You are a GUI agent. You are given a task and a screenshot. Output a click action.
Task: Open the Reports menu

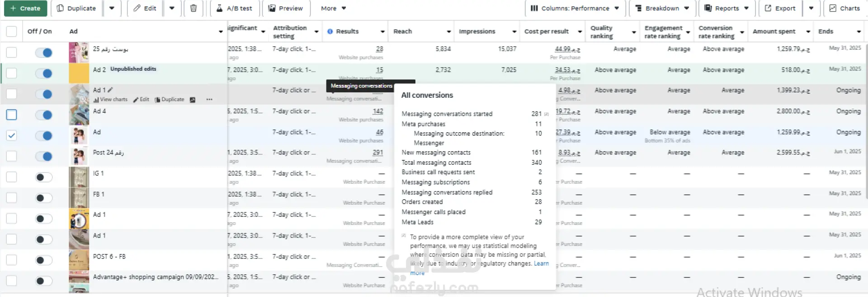tap(727, 8)
